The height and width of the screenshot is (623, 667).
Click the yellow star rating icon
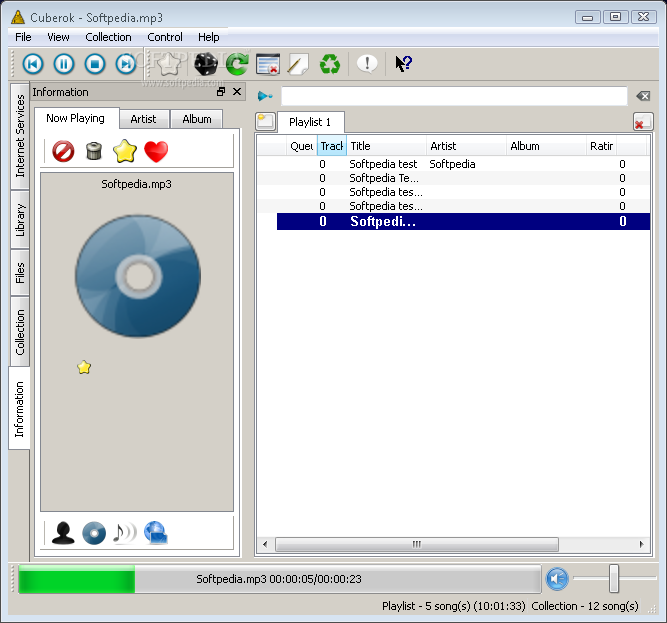(125, 151)
